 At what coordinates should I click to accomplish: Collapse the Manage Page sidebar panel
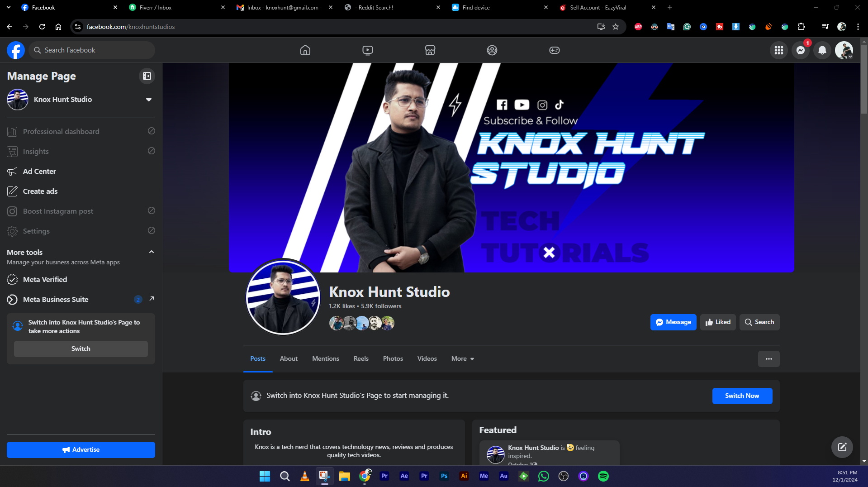pos(147,76)
